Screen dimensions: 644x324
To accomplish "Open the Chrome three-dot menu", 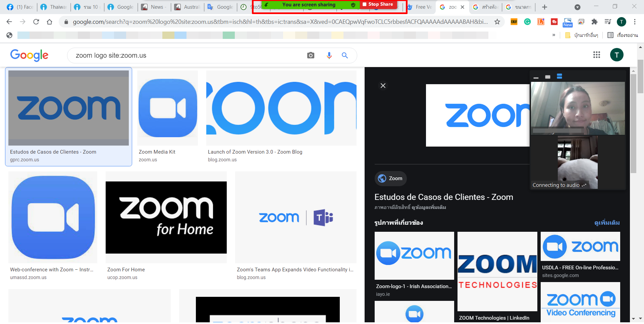I will (x=635, y=22).
